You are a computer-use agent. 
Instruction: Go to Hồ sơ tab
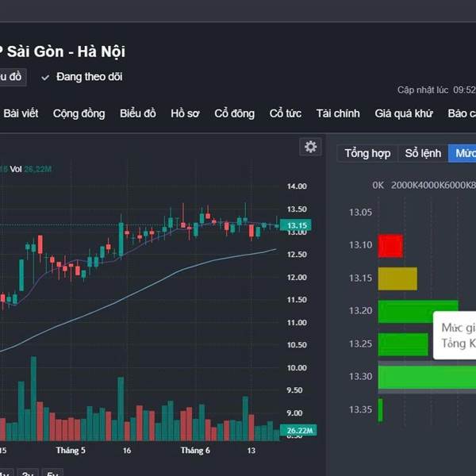[185, 113]
